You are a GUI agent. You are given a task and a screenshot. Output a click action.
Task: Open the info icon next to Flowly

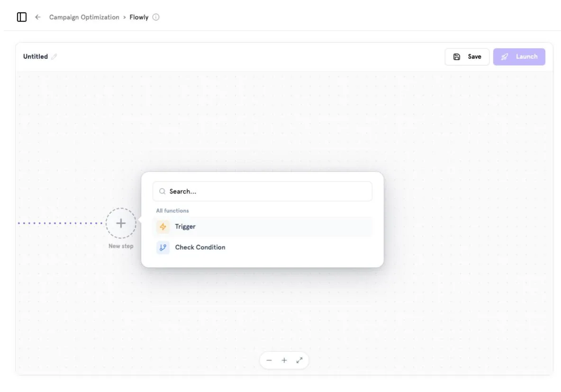coord(156,17)
